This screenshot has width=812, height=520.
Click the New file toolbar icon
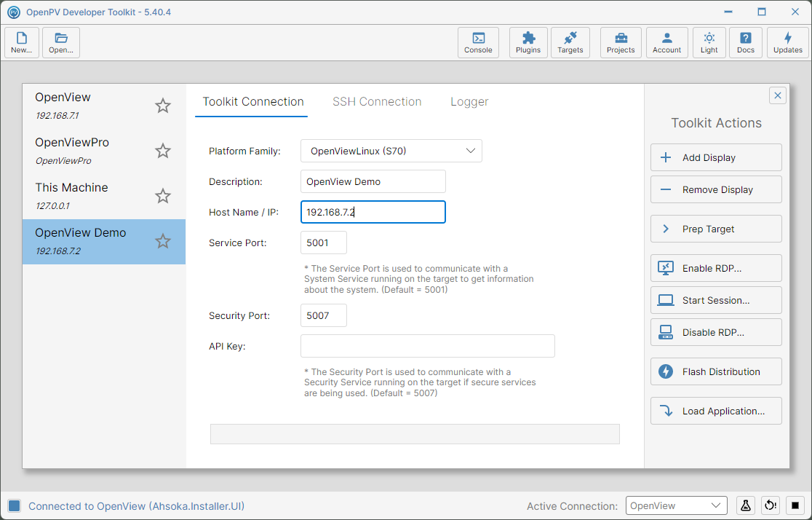[x=22, y=42]
